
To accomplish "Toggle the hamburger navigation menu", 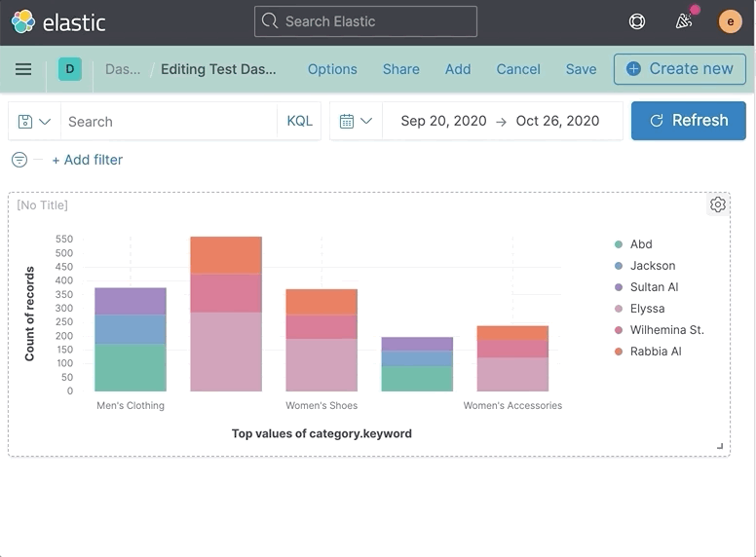I will click(x=23, y=69).
